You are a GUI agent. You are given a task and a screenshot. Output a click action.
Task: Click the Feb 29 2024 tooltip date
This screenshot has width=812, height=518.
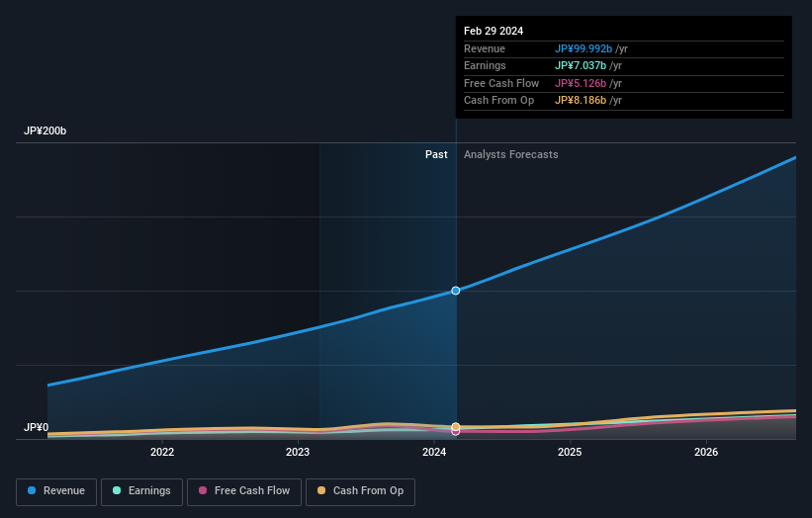click(x=494, y=31)
